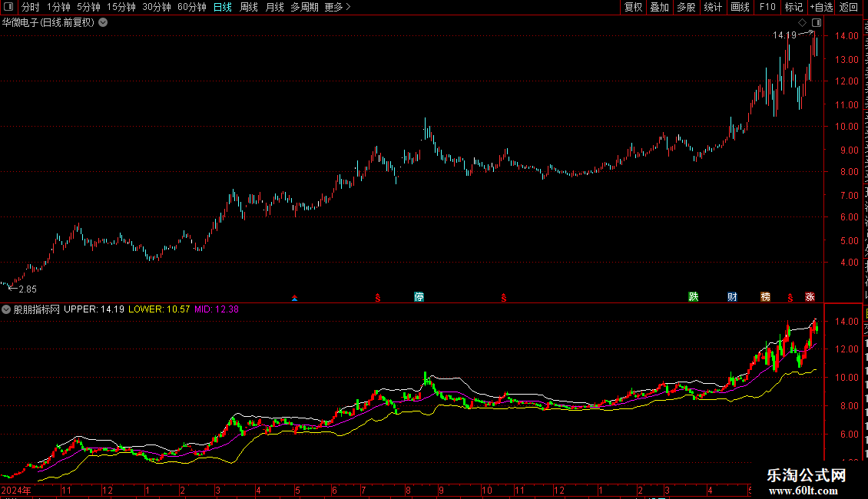Click the blue 财 financial marker icon

pos(732,297)
